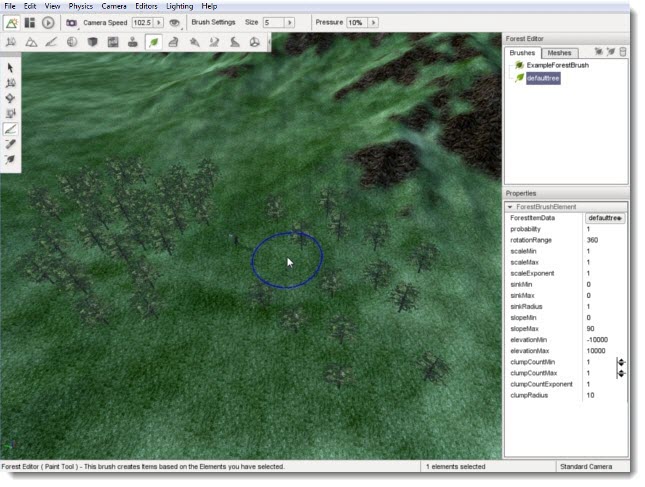Click the Play level button
This screenshot has width=645, height=487.
tap(48, 23)
